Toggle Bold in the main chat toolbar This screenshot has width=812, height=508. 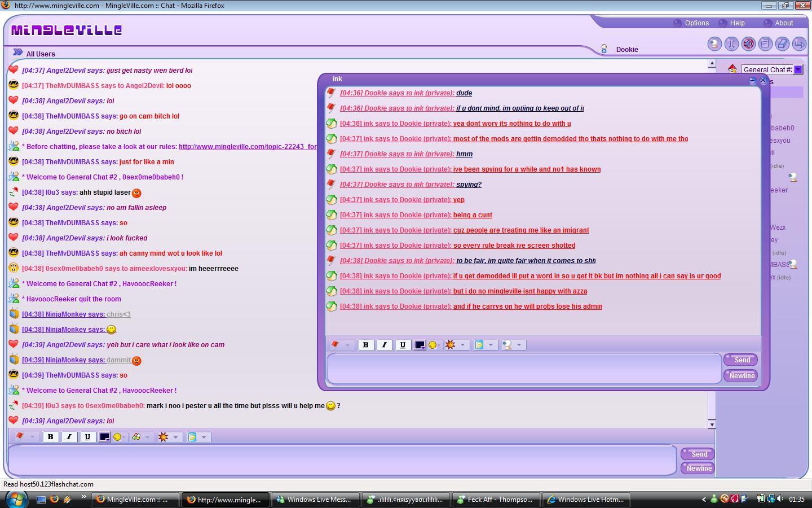[x=50, y=437]
